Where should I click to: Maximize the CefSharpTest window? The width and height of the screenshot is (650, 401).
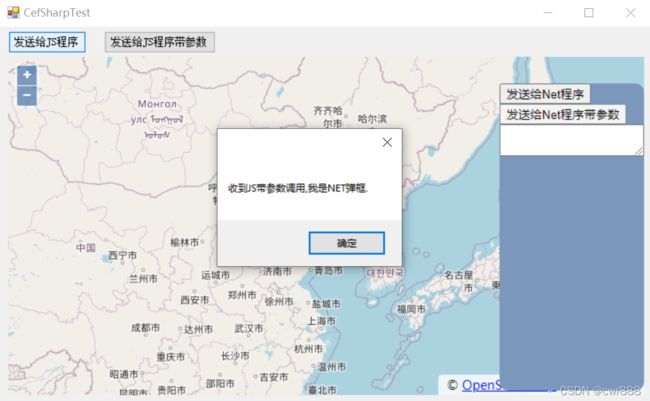[589, 12]
